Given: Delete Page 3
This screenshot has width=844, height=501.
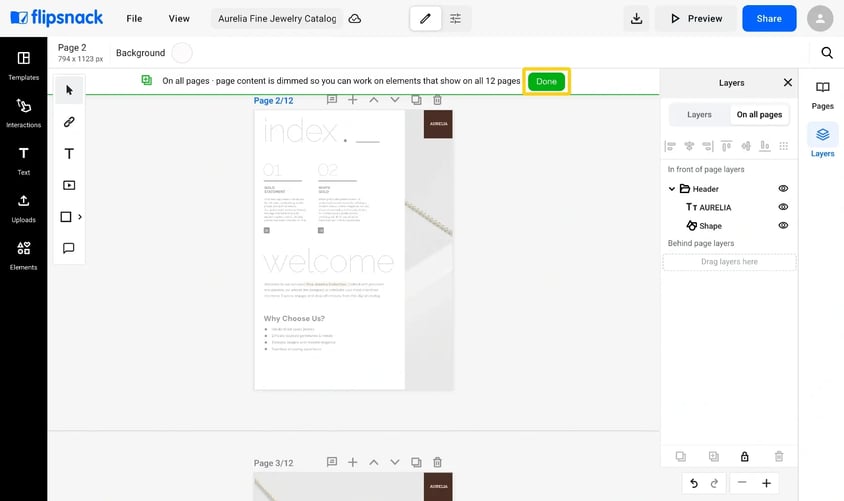Looking at the screenshot, I should (x=438, y=462).
